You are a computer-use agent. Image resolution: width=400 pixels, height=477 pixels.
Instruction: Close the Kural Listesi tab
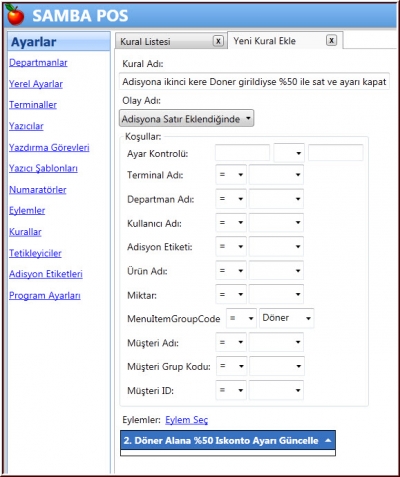point(218,41)
